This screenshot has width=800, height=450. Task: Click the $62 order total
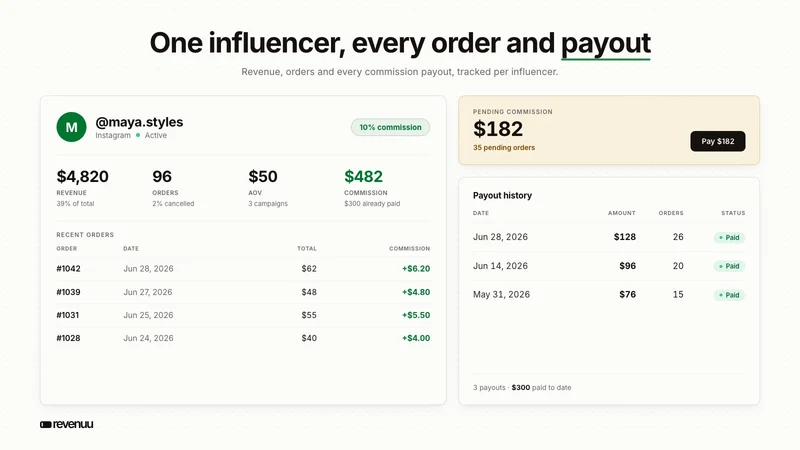(x=309, y=268)
